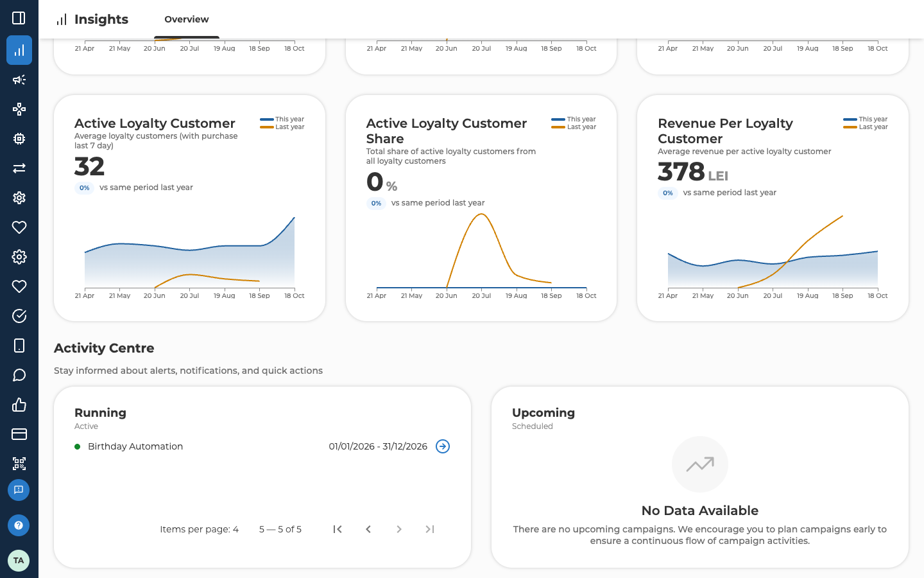The width and height of the screenshot is (924, 578).
Task: Click the 5 — 5 of 5 pagination text
Action: 280,529
